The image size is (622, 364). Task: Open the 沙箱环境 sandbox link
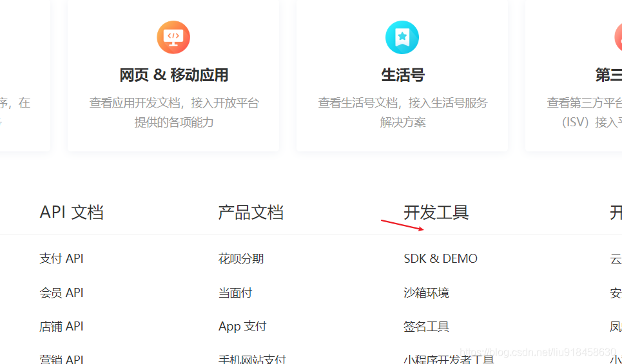point(427,292)
